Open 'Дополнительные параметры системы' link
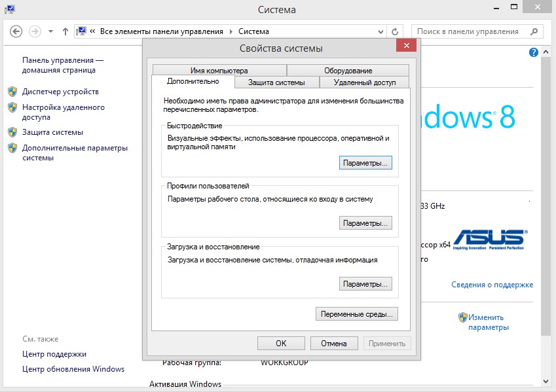556x392 pixels. (x=75, y=152)
